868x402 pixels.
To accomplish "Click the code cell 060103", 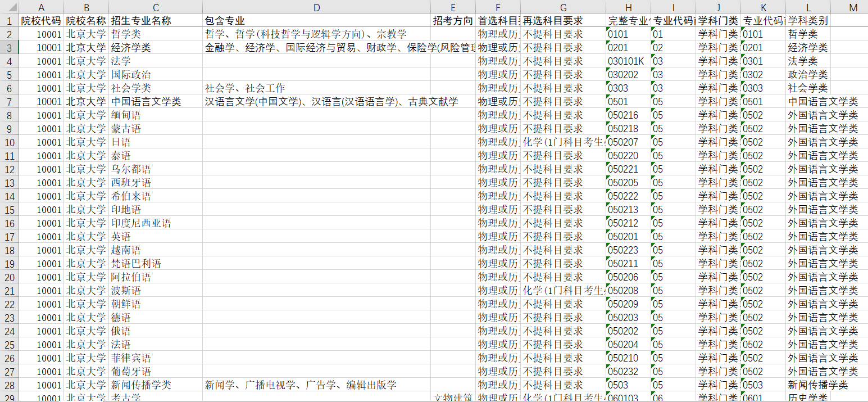I will point(628,397).
